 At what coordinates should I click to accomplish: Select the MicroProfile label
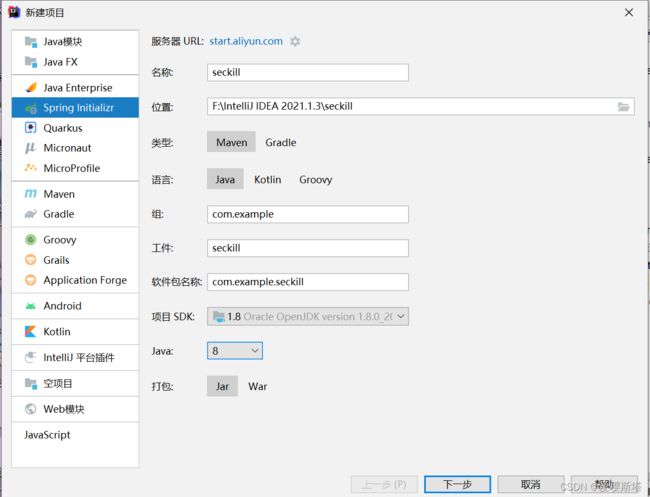click(72, 168)
